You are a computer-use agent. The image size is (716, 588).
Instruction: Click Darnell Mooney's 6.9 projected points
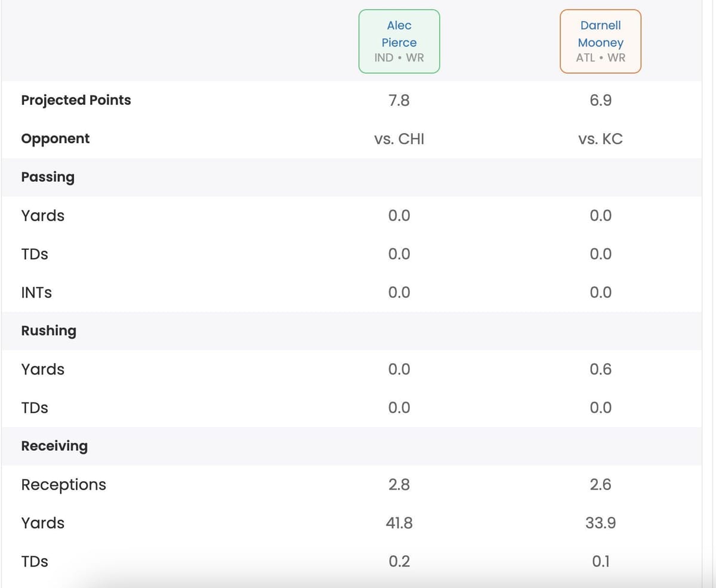600,101
